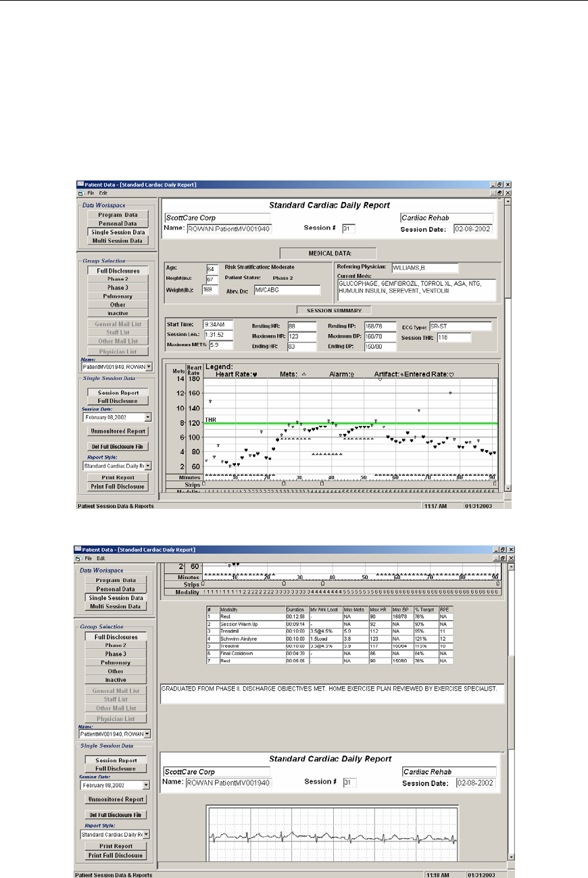Select Multi Session Data in 11:18 AM window
Screen dimensions: 588x878
tap(116, 606)
